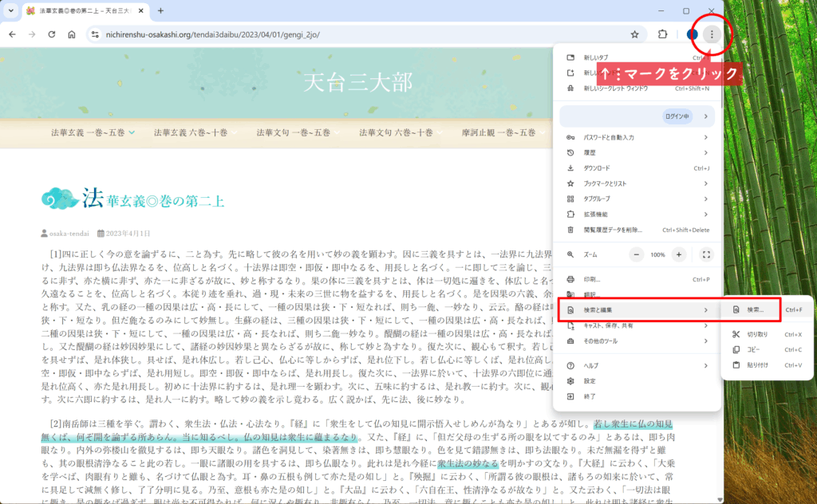817x504 pixels.
Task: Decrease zoom with the minus button
Action: [x=637, y=254]
